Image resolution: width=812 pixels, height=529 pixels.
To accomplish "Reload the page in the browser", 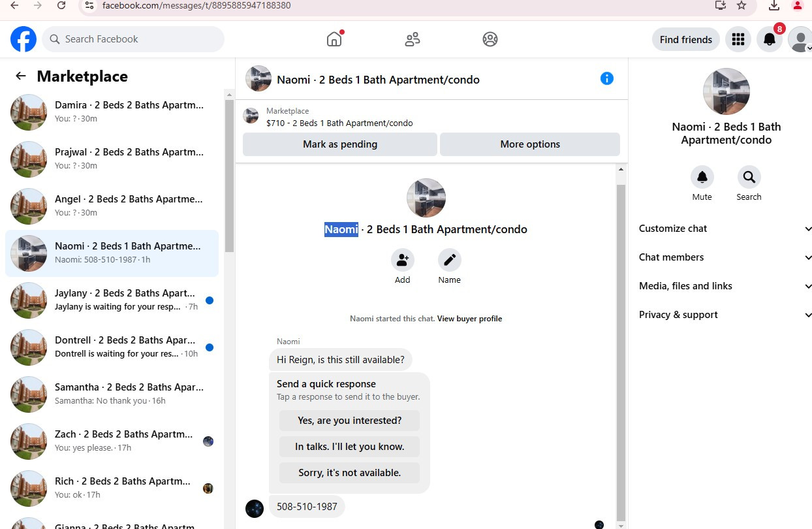I will (x=61, y=5).
